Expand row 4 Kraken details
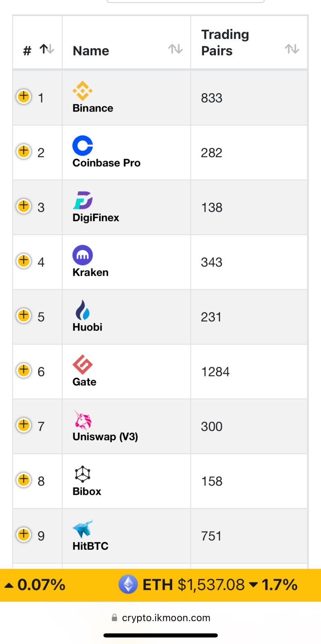 click(24, 261)
